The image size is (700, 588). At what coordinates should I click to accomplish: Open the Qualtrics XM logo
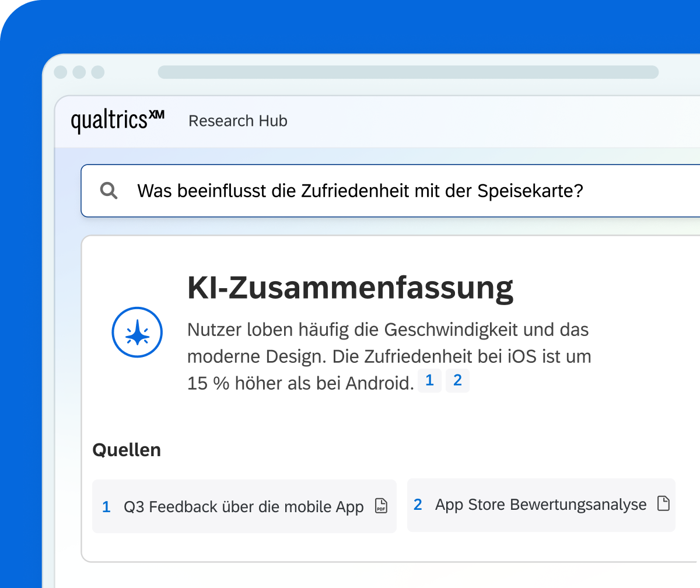coord(118,121)
